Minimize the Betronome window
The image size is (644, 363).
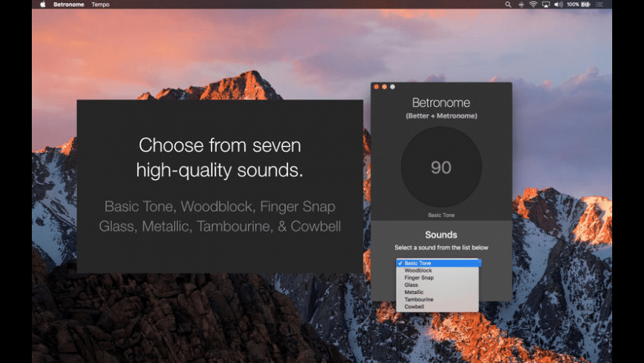click(384, 87)
